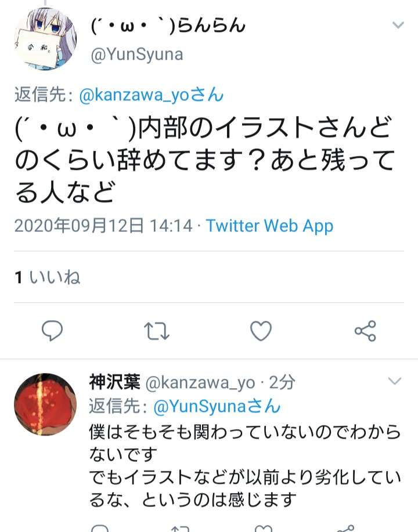
Task: Open the 神沢葉 display name
Action: (x=115, y=382)
